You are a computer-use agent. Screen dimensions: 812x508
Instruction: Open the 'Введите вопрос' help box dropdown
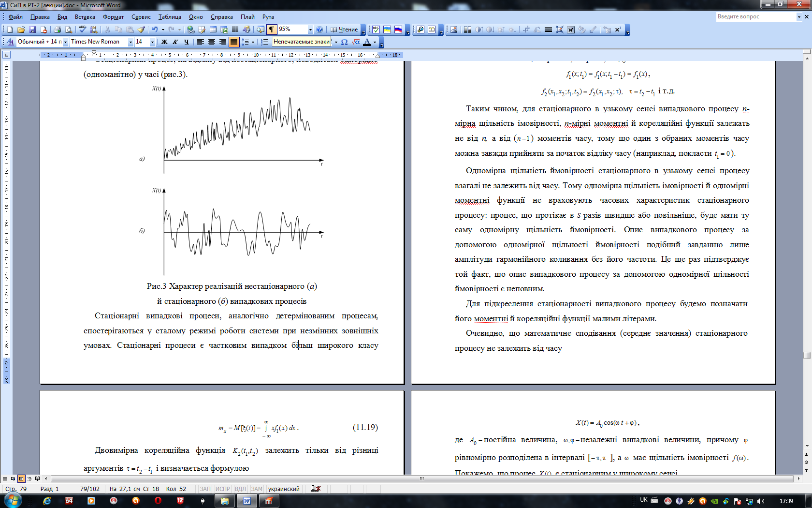799,16
